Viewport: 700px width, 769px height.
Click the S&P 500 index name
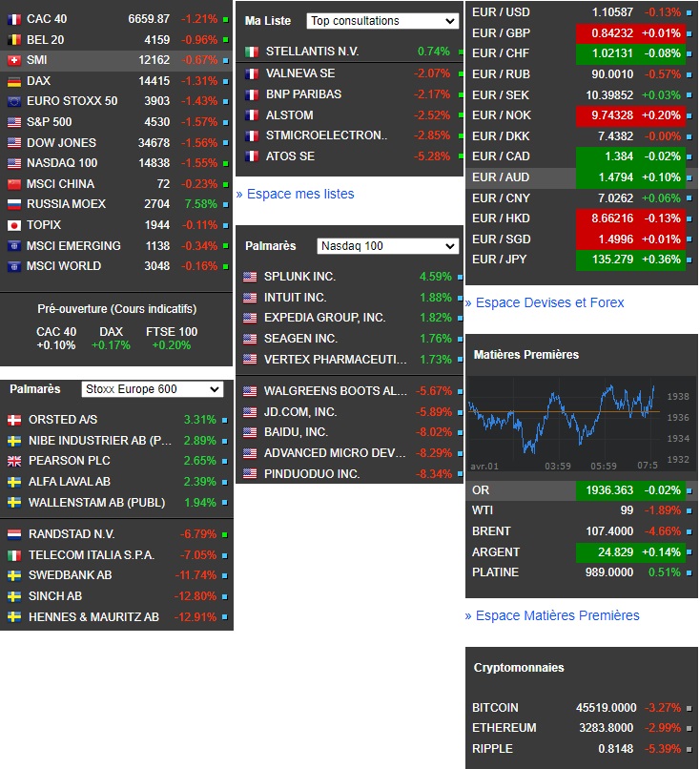(49, 122)
